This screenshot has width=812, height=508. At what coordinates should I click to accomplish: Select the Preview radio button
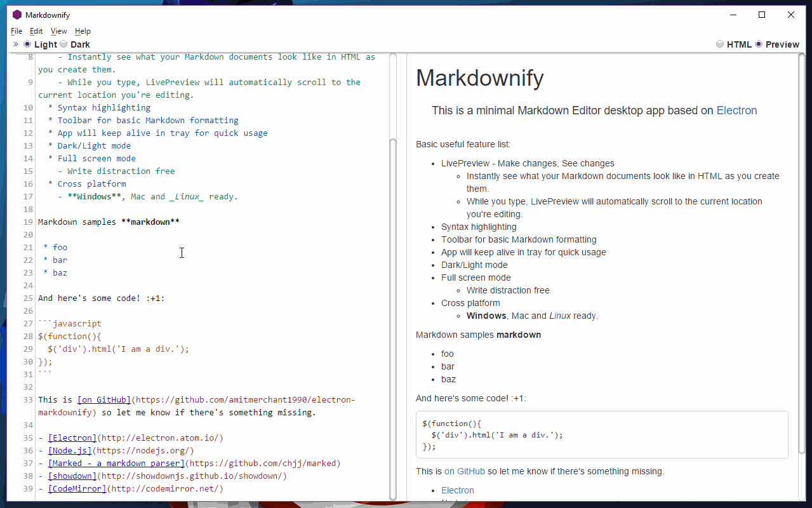[x=759, y=44]
